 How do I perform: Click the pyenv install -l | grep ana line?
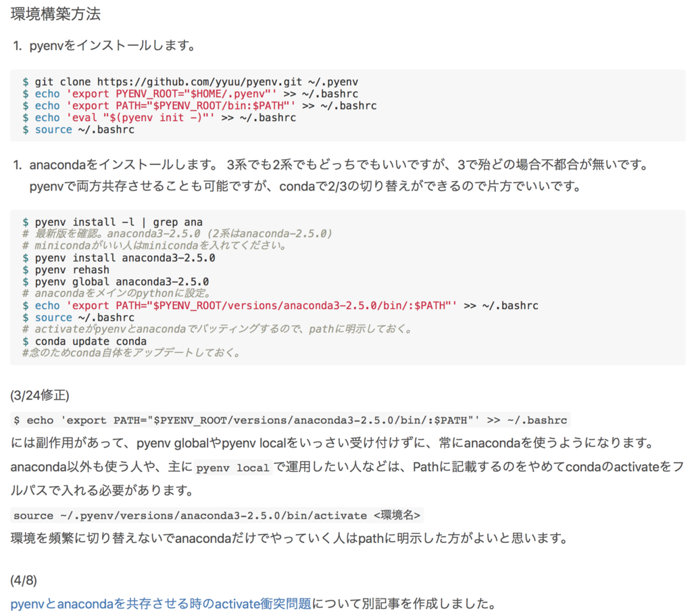(113, 222)
